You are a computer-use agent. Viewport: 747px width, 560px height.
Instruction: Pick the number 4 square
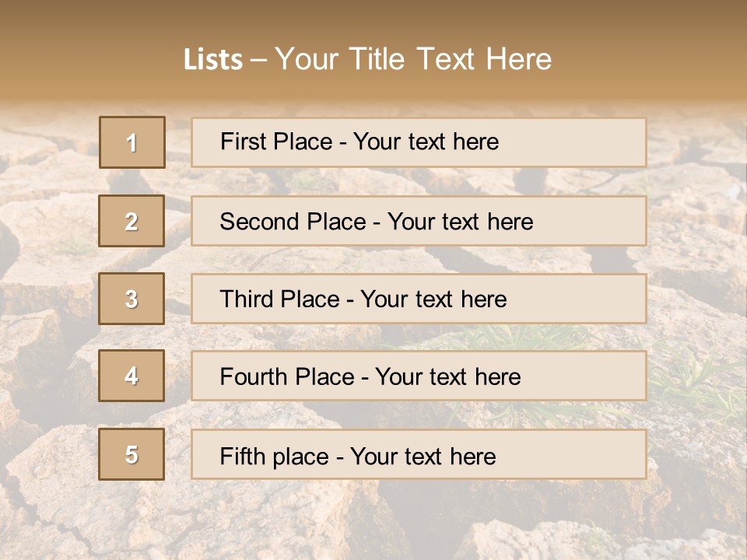[x=132, y=376]
